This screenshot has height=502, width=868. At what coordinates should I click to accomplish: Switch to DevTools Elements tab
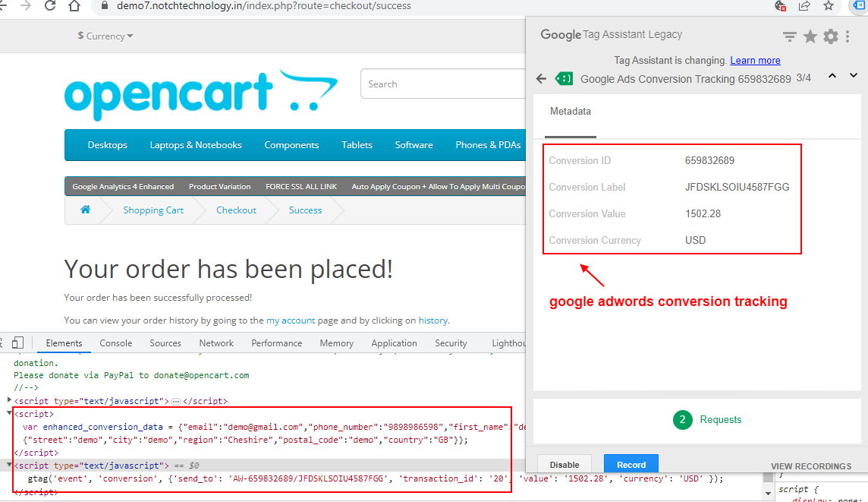[x=64, y=343]
